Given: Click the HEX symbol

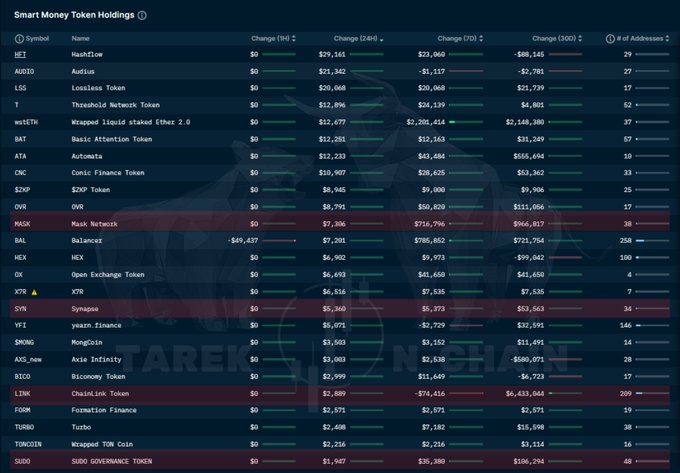Looking at the screenshot, I should point(20,258).
